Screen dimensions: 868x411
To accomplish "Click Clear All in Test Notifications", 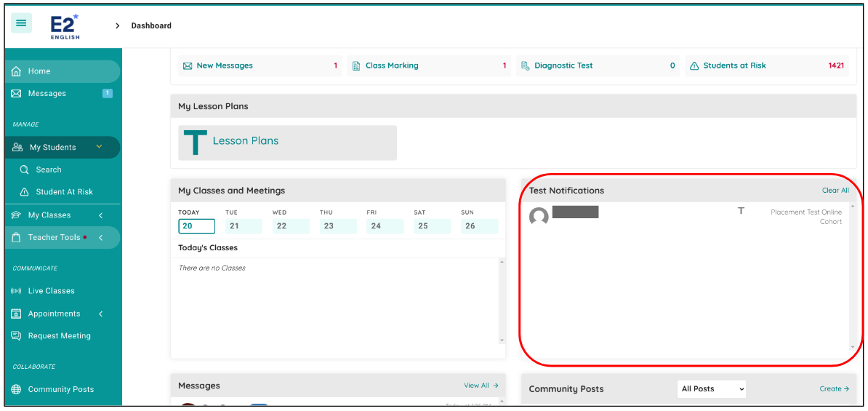I will coord(835,191).
